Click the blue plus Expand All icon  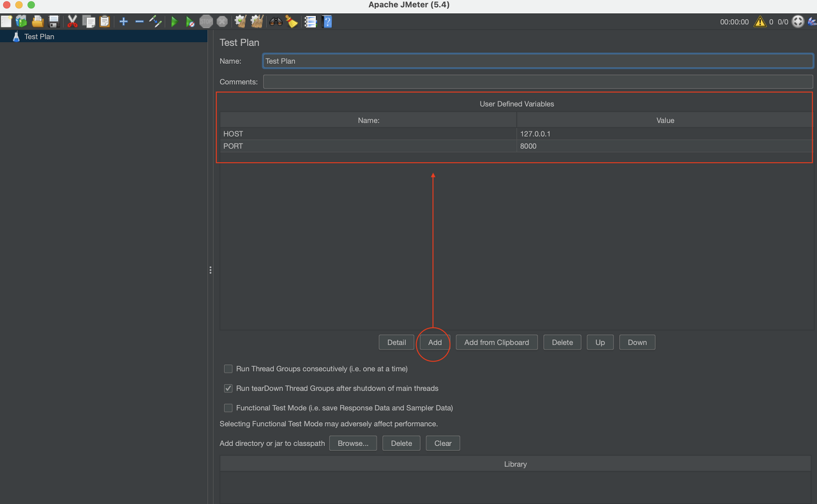tap(123, 22)
